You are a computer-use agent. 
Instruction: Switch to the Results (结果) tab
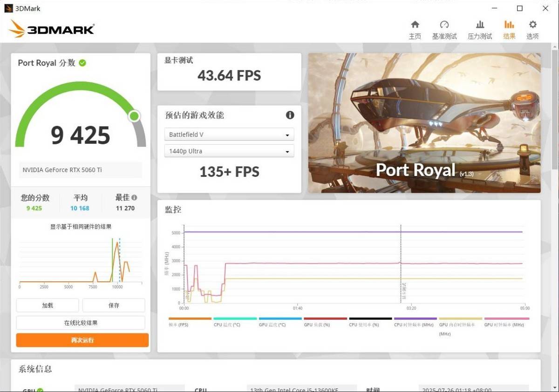[509, 29]
